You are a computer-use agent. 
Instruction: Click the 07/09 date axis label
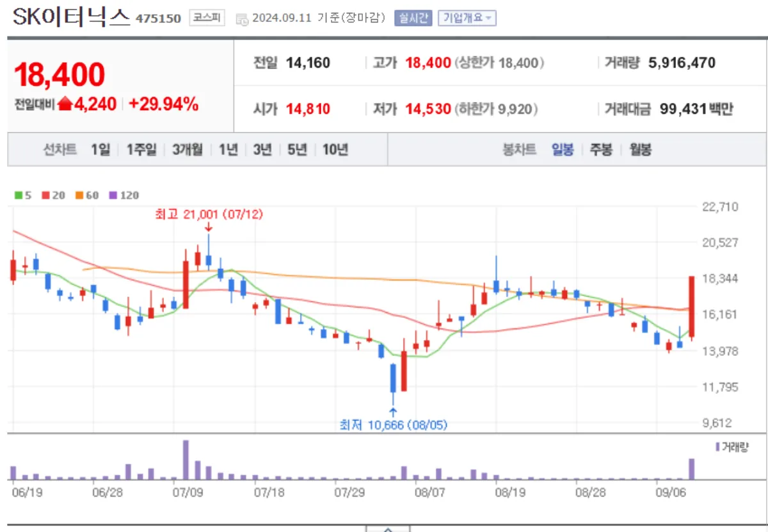click(188, 493)
